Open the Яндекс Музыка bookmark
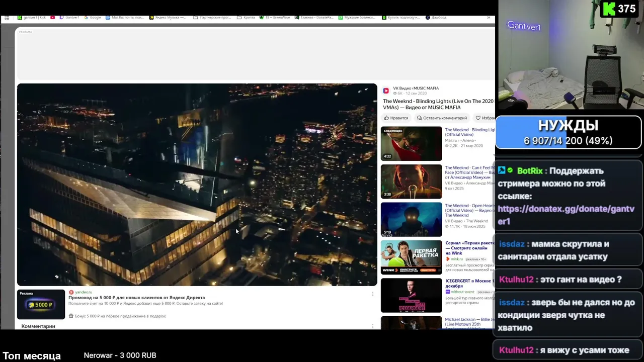 (x=168, y=18)
